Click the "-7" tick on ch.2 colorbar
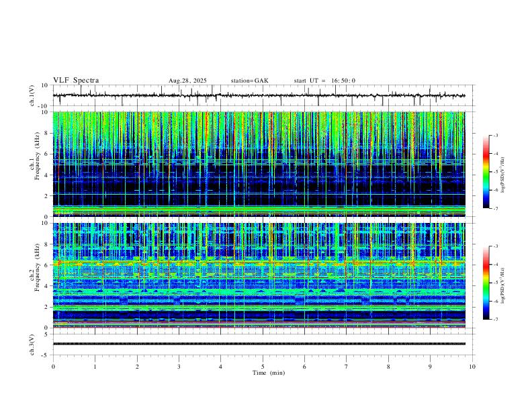Image resolution: width=532 pixels, height=411 pixels. [496, 320]
